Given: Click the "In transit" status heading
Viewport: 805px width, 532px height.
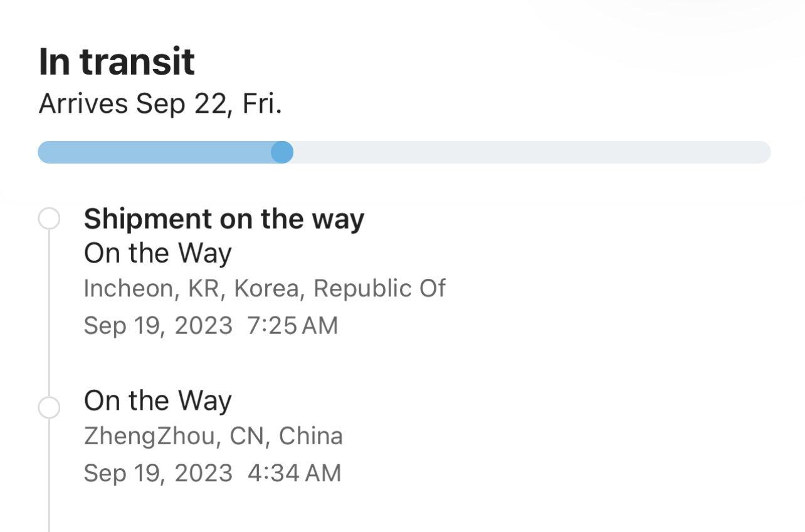Looking at the screenshot, I should (x=117, y=61).
